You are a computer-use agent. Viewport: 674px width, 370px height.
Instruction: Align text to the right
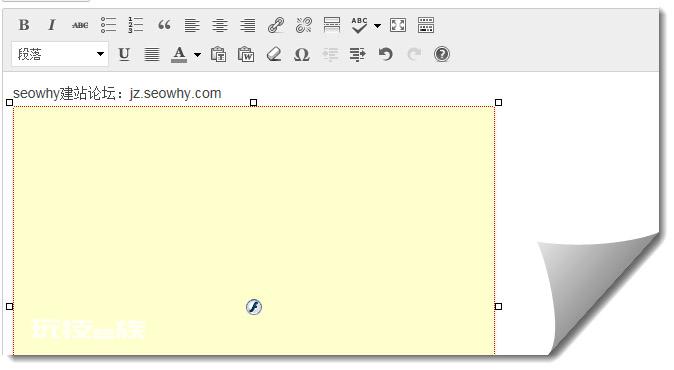248,25
